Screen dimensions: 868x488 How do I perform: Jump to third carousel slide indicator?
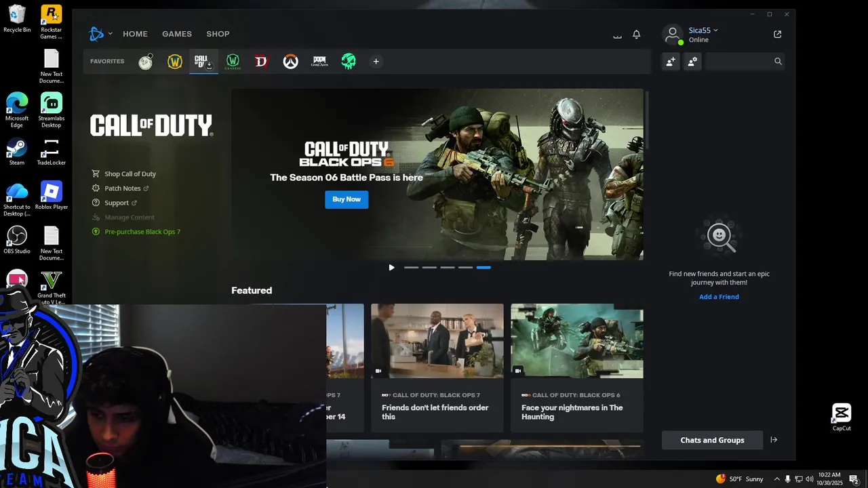coord(448,268)
